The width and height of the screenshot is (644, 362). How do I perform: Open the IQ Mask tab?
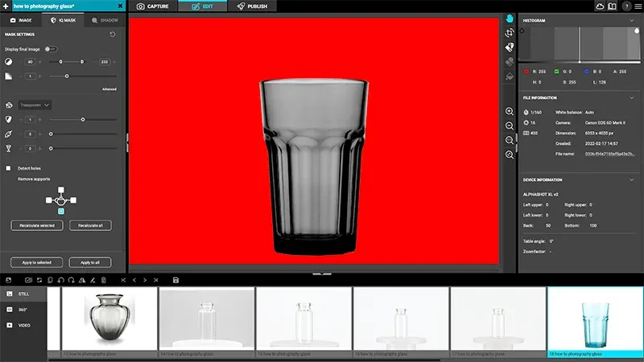(x=63, y=20)
